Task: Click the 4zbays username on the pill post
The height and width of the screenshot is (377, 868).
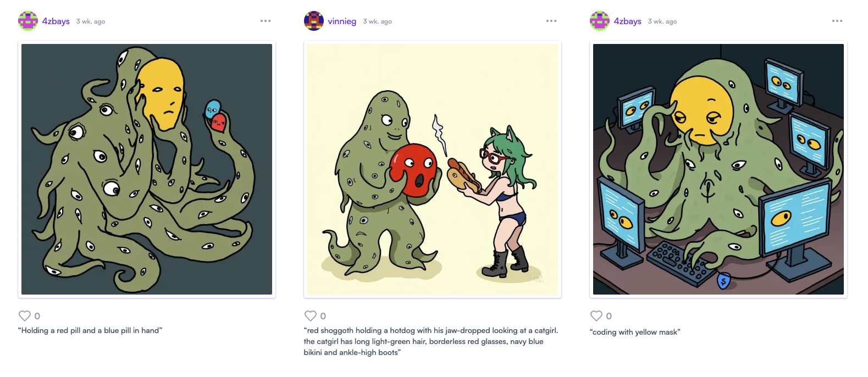Action: 56,21
